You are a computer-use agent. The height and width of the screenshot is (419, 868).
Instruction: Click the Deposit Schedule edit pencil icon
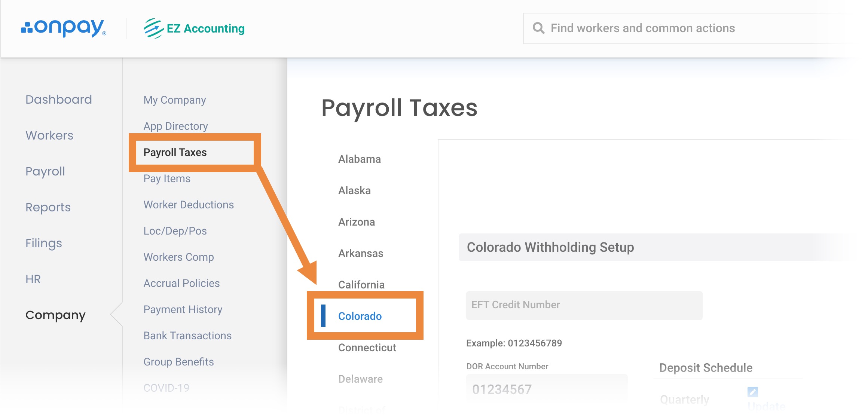pyautogui.click(x=752, y=392)
